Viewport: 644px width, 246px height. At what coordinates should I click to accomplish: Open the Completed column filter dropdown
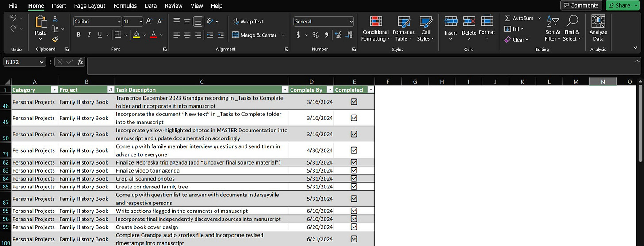370,90
